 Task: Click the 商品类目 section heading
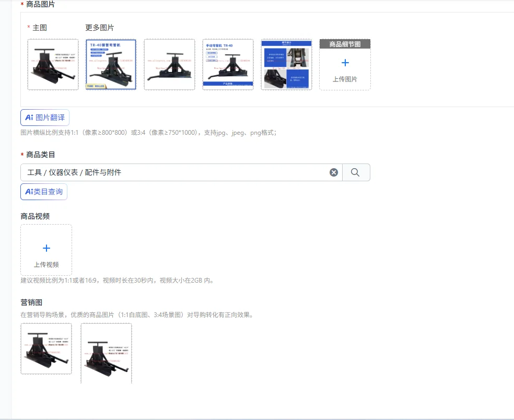point(41,155)
